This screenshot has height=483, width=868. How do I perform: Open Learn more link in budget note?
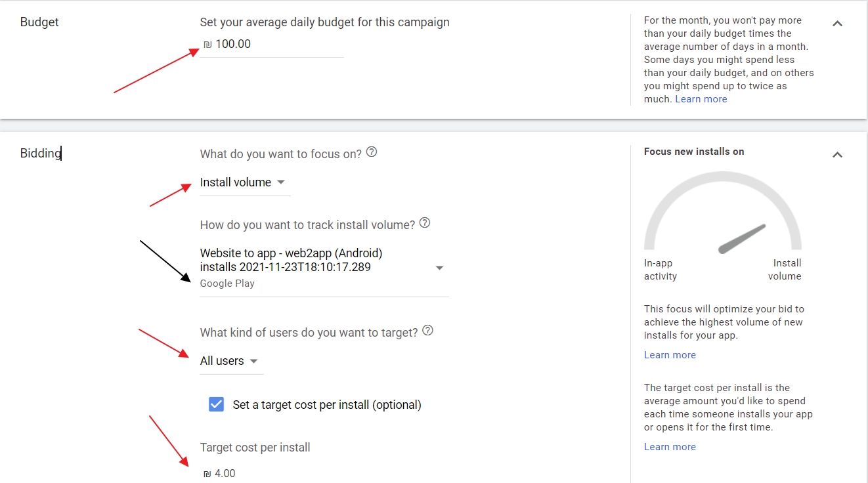(701, 99)
